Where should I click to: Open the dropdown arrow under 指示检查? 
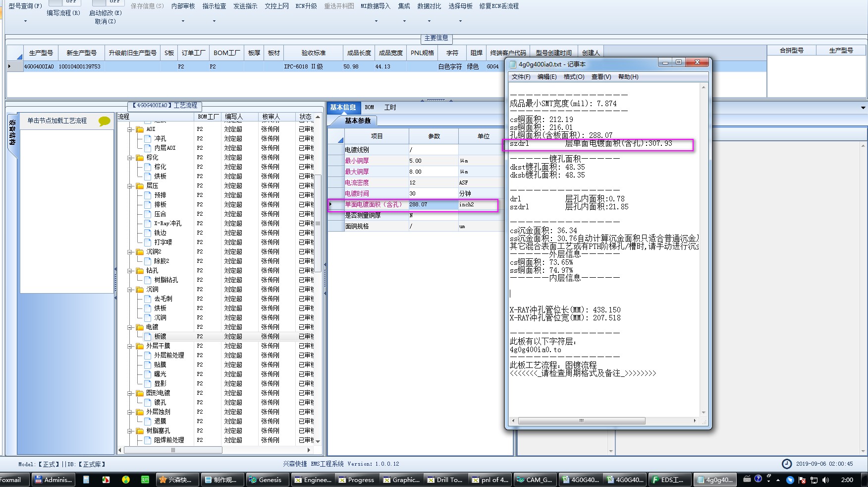click(x=214, y=21)
